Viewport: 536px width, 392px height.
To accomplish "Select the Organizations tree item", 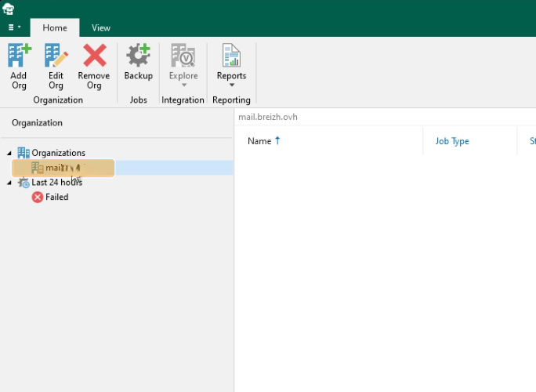I will pyautogui.click(x=59, y=153).
